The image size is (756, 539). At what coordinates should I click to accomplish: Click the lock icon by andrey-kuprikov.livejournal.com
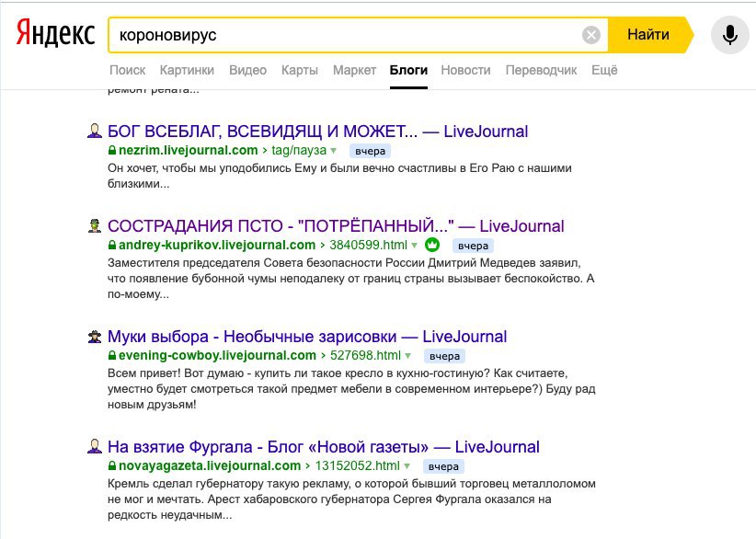tap(112, 245)
